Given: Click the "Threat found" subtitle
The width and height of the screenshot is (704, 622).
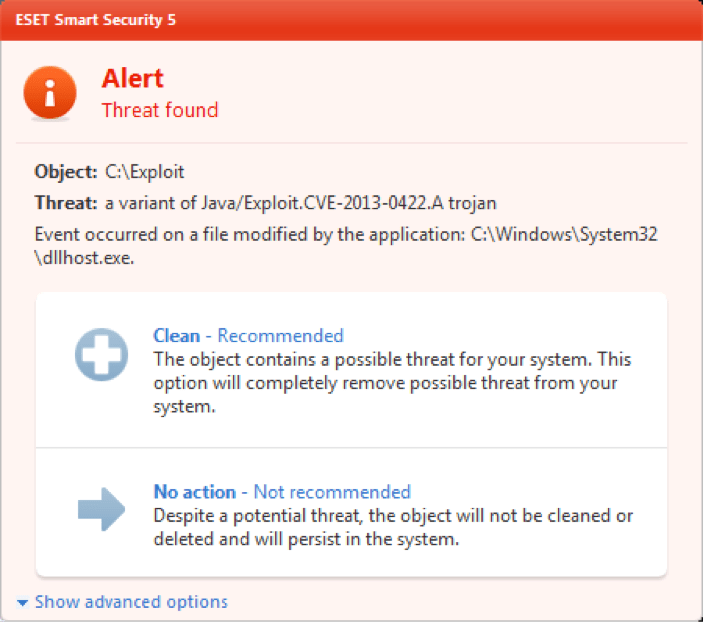Looking at the screenshot, I should pos(160,110).
